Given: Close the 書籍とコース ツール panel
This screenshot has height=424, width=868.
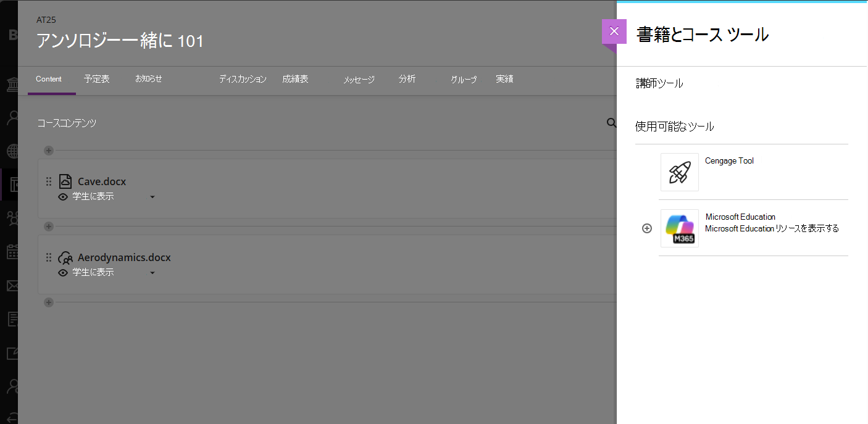Looking at the screenshot, I should click(614, 31).
